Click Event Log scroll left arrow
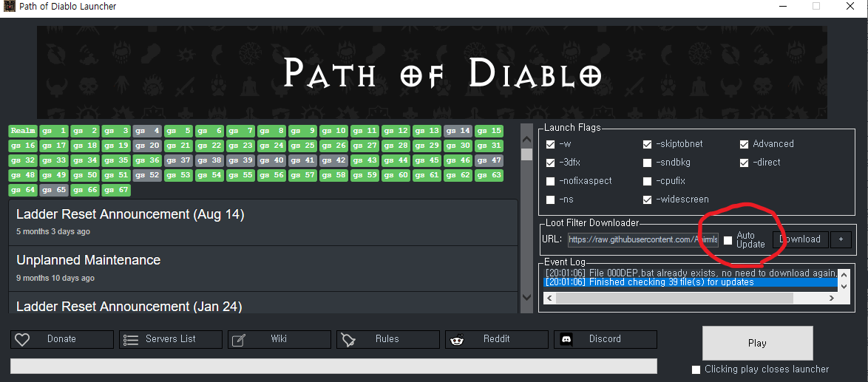 click(549, 298)
